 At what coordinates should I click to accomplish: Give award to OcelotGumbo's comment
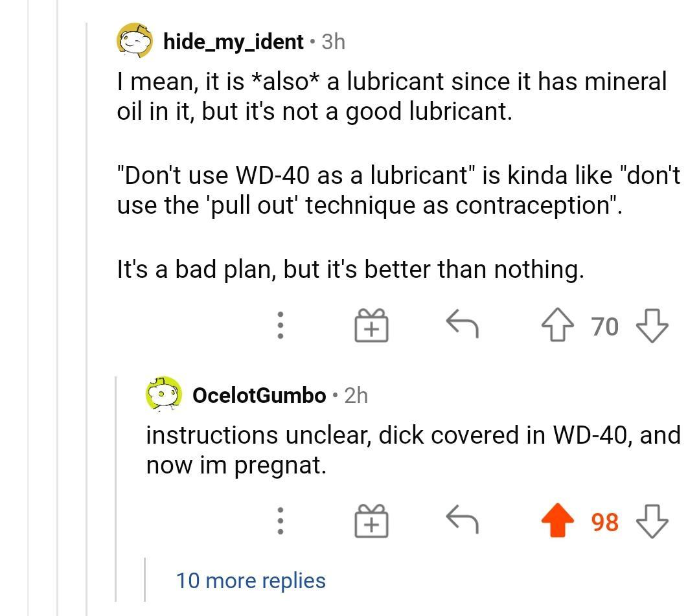[x=371, y=521]
